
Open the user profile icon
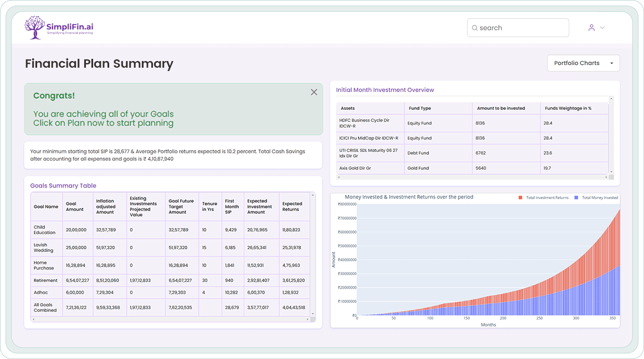(591, 28)
